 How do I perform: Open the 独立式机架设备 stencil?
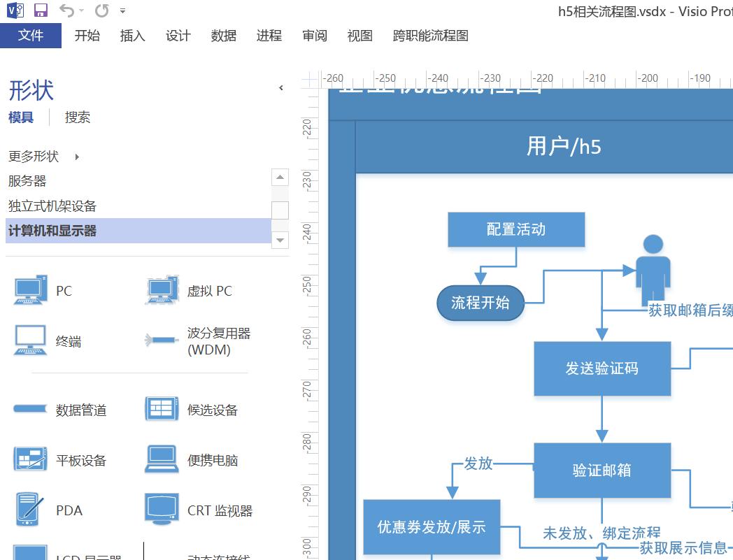(x=54, y=206)
